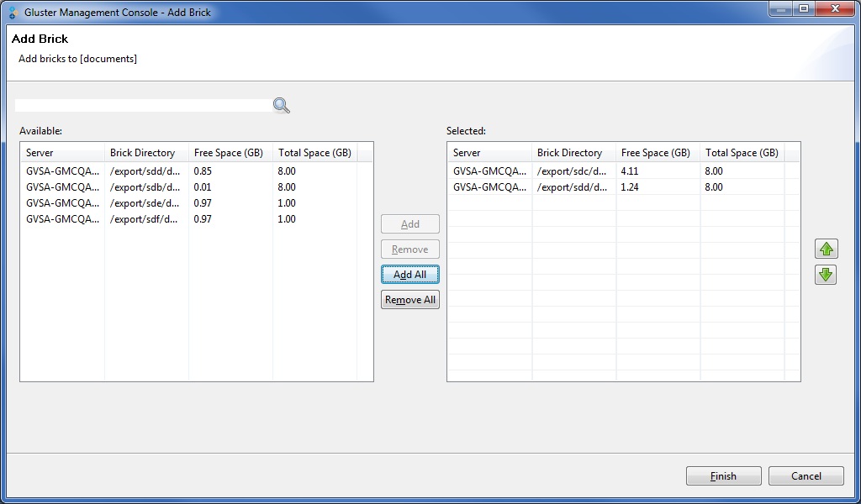Screen dimensions: 861x504
Task: Sort Available table by Free Space header
Action: (x=230, y=153)
